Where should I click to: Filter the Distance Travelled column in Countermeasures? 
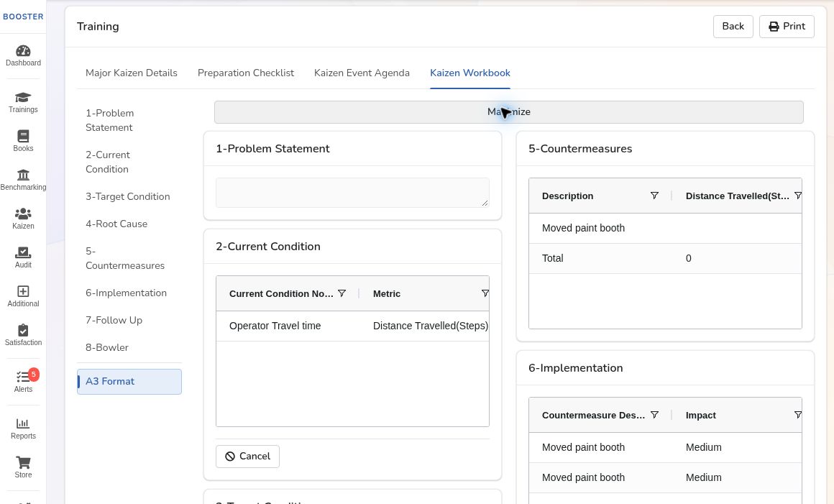(x=798, y=196)
